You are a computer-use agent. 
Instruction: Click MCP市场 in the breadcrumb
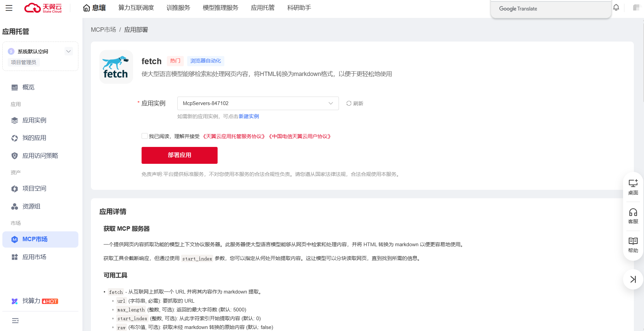103,30
